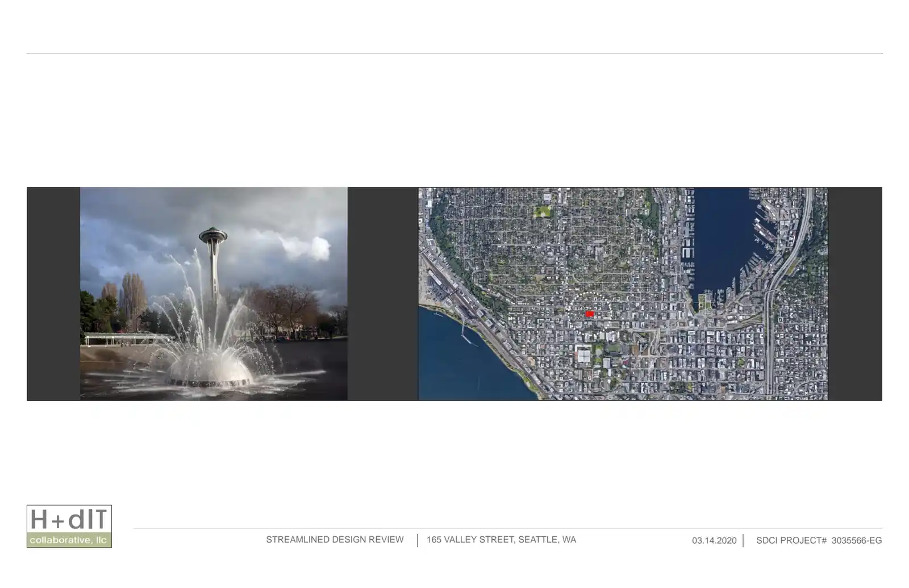
Task: Select the date '03.14.2020' in the footer
Action: click(714, 540)
